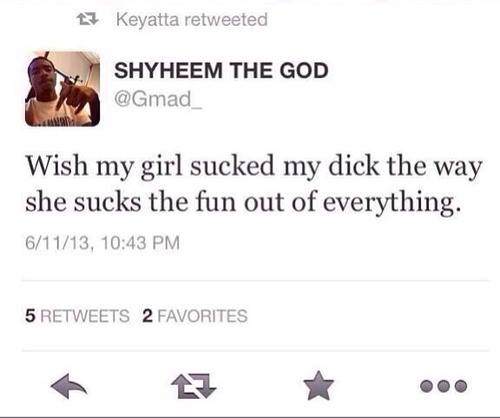Reply to the tweet with the arrow icon
Viewport: 500px width, 418px height.
(69, 386)
